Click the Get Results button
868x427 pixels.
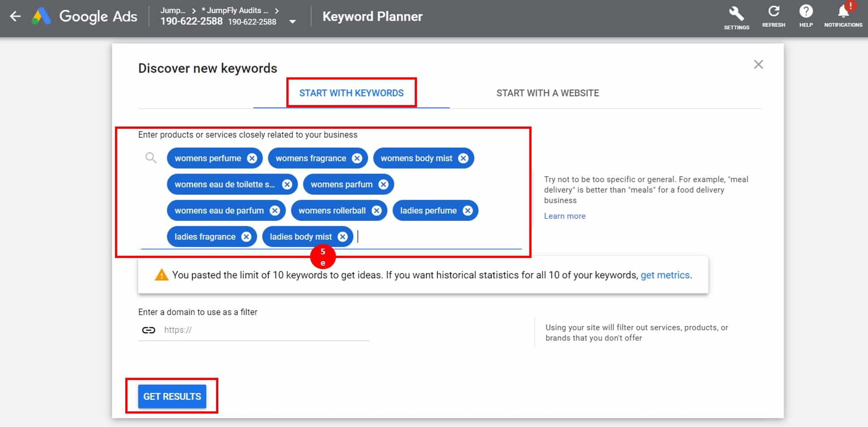(172, 397)
